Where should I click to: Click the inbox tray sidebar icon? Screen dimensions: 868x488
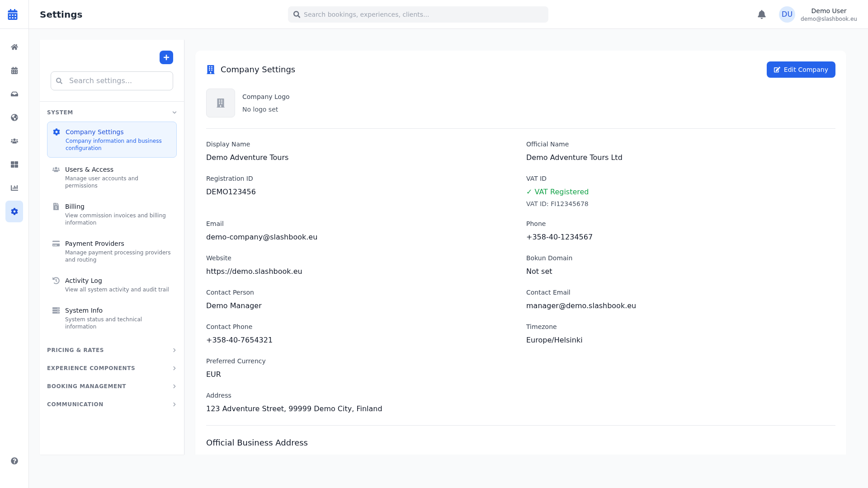pos(14,94)
